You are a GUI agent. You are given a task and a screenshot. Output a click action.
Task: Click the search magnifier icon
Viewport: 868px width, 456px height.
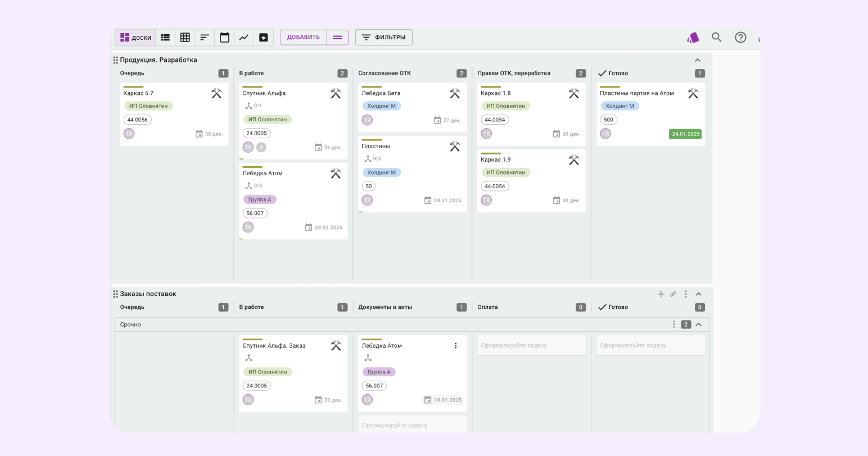pos(716,37)
